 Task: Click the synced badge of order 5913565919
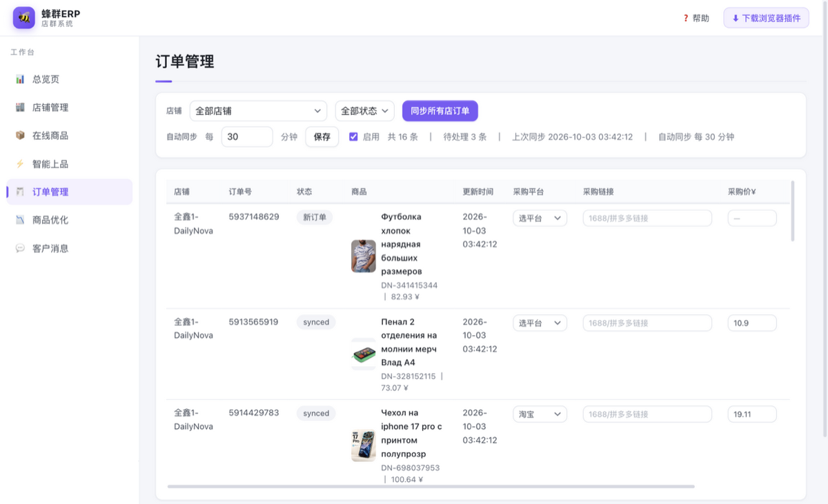[x=316, y=322]
